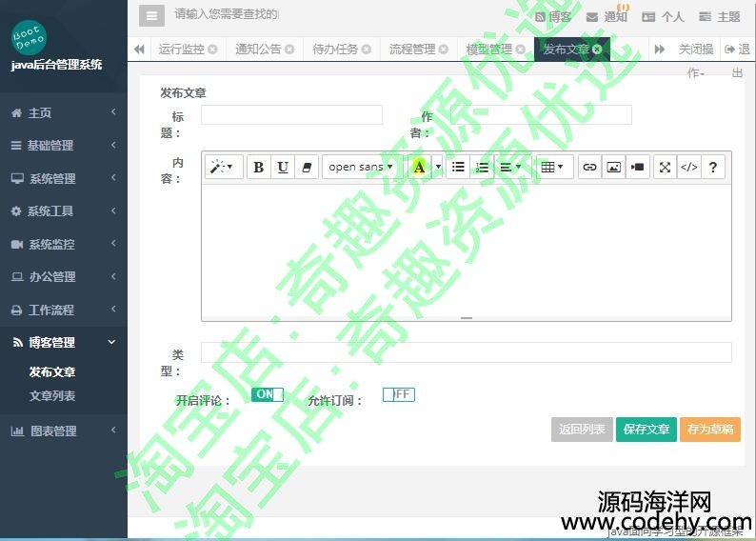Open the magic wand style dropdown
The width and height of the screenshot is (756, 541).
coord(223,167)
